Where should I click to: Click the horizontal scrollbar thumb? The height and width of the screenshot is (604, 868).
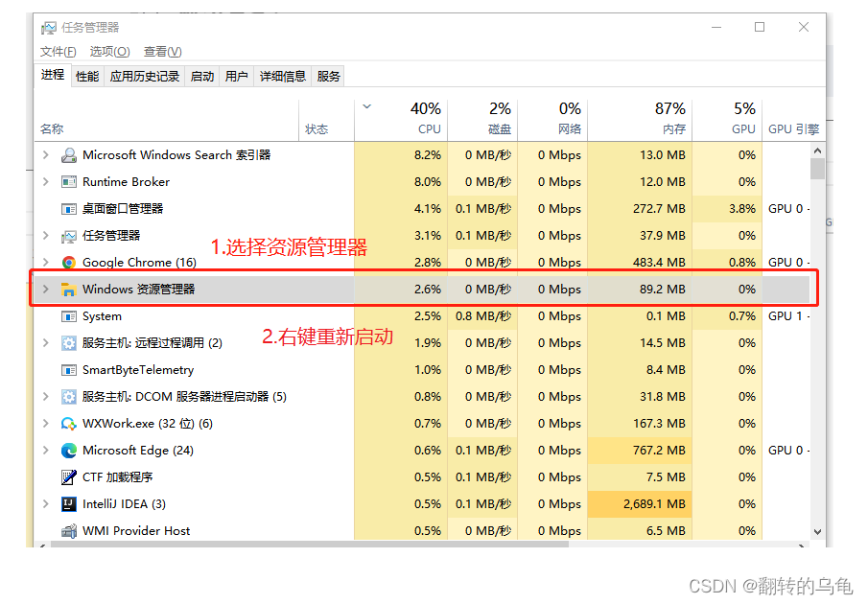[310, 545]
